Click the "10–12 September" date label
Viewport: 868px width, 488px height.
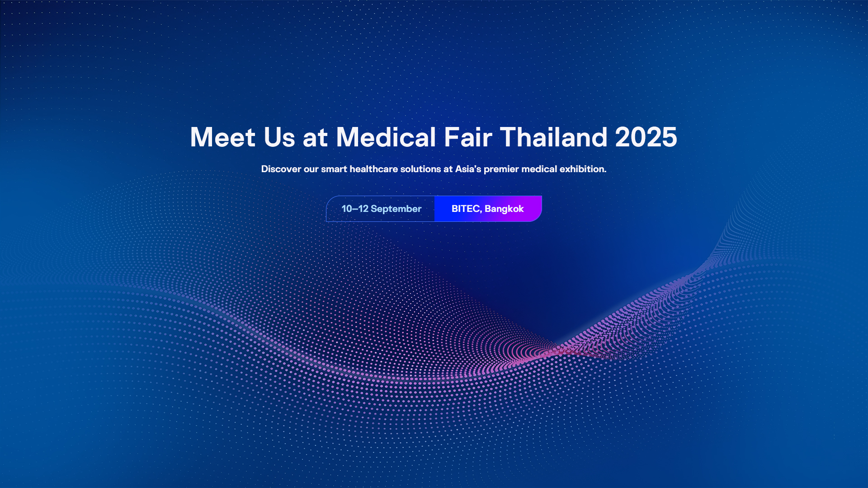tap(381, 209)
